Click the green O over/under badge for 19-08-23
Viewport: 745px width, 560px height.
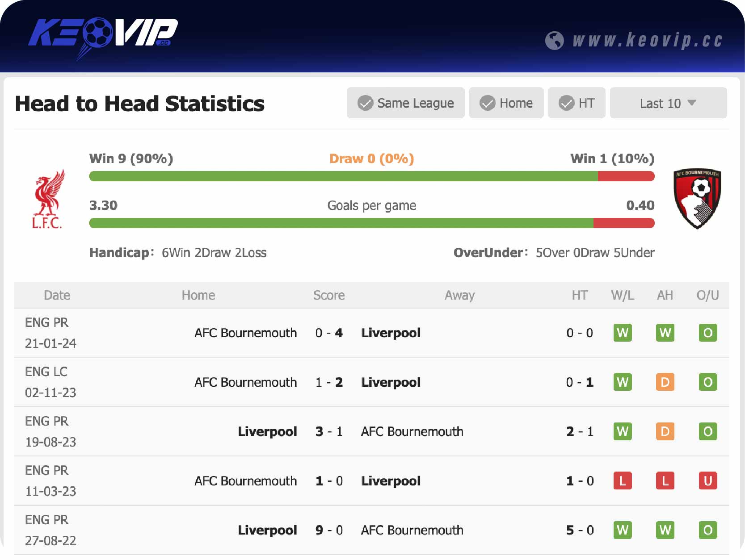[x=707, y=432]
